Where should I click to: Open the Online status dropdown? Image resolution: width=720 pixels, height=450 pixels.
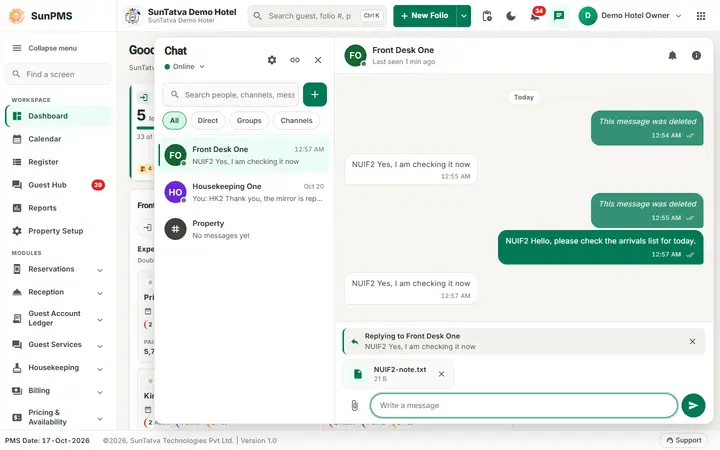tap(185, 67)
